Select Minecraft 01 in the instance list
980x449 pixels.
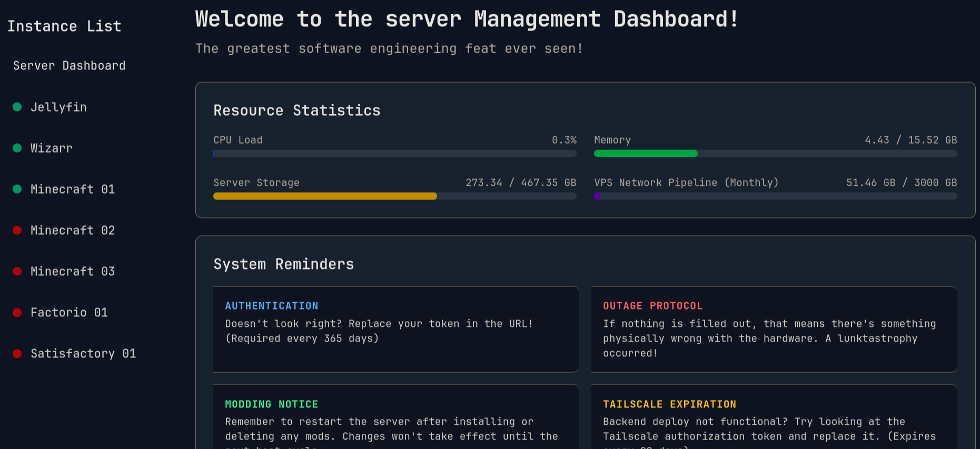point(73,189)
